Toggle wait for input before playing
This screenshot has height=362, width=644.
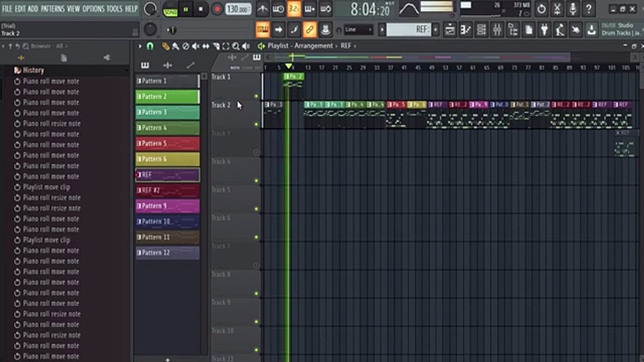tap(278, 9)
